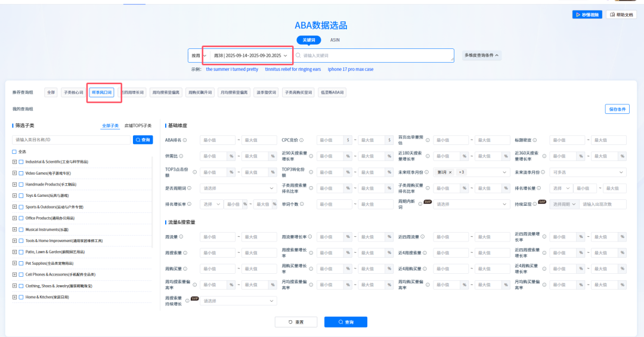Click the info icon beside 周均搜索量偏离率
The height and width of the screenshot is (337, 644).
click(194, 285)
